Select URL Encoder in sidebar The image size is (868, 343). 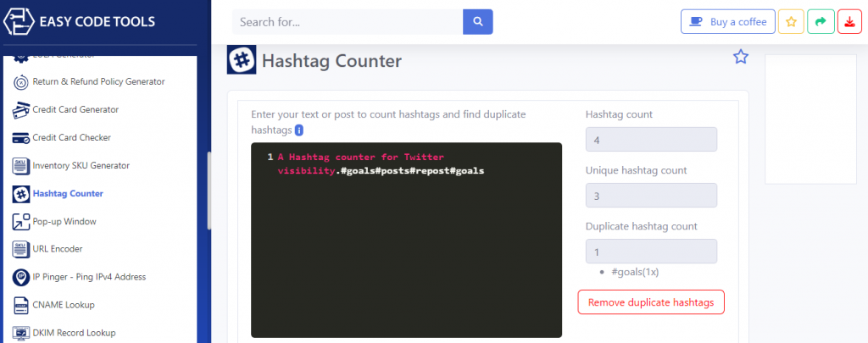coord(58,249)
